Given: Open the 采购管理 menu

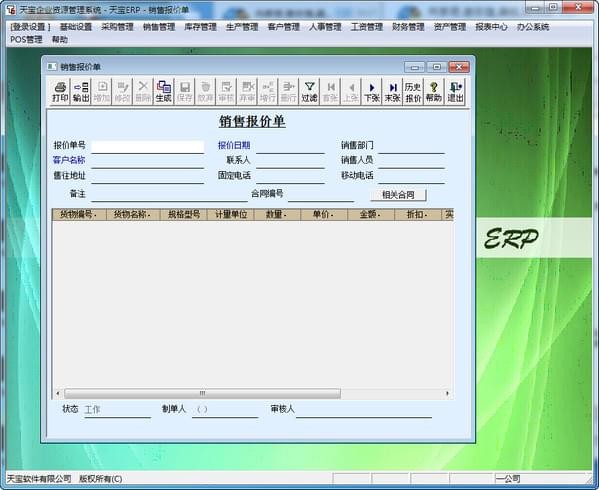Looking at the screenshot, I should tap(117, 27).
